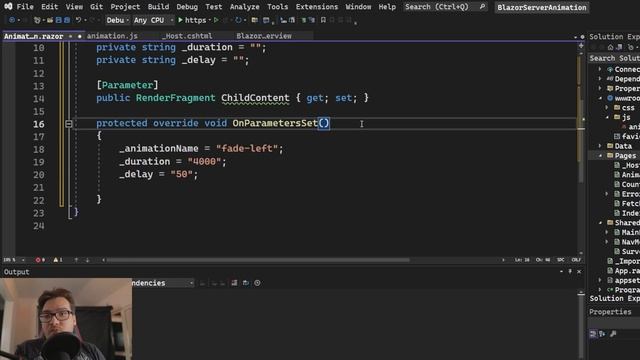Click the warnings count indicator in editor footer
This screenshot has height=360, width=640.
pyautogui.click(x=58, y=260)
